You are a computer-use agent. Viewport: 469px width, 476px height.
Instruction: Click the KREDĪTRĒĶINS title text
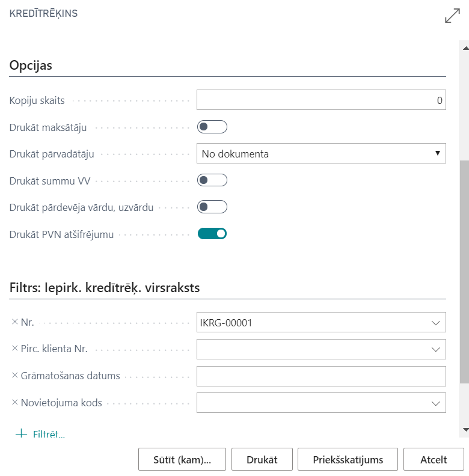(x=43, y=13)
